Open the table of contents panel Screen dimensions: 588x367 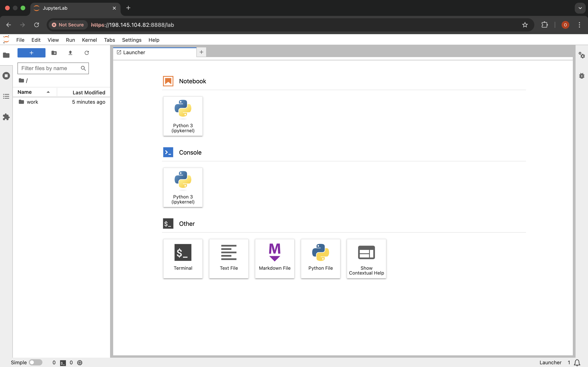(6, 96)
